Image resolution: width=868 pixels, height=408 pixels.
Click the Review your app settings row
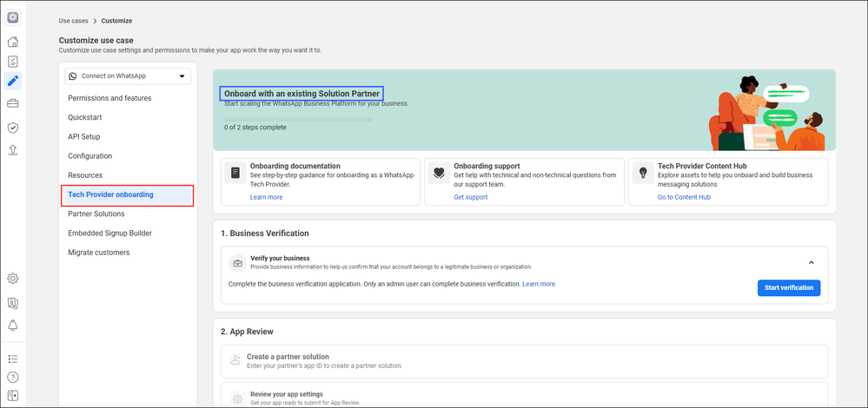[524, 396]
